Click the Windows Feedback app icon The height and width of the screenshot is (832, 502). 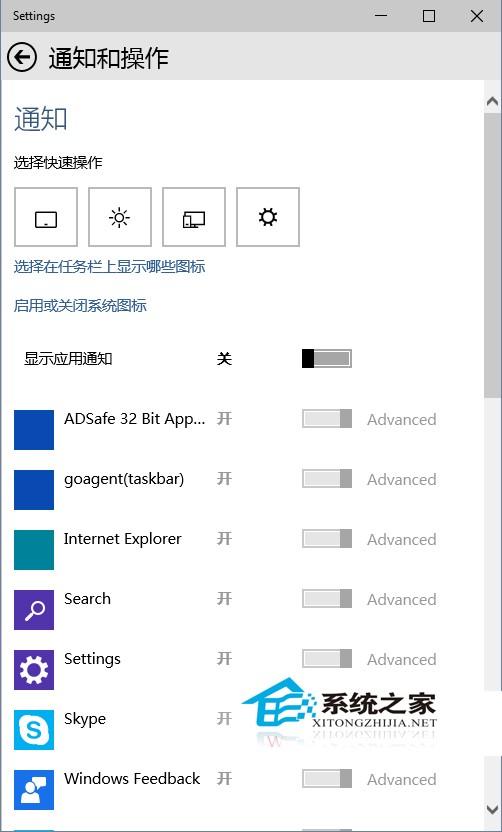[x=34, y=790]
